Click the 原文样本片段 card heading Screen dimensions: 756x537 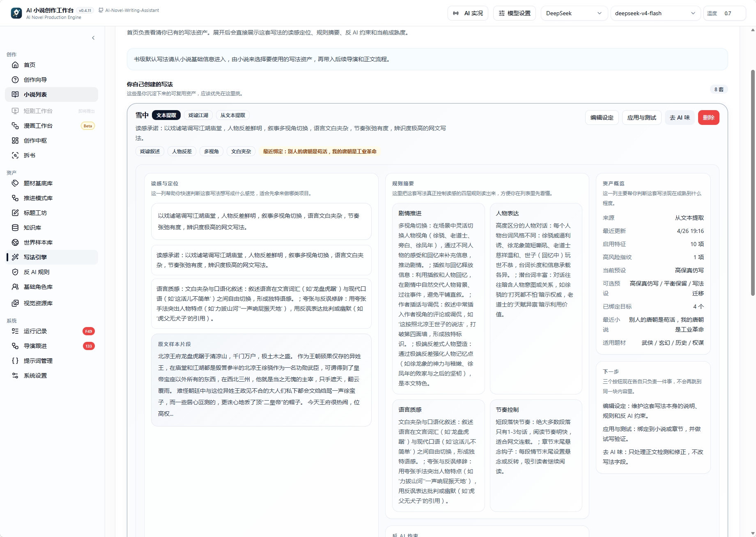tap(175, 344)
